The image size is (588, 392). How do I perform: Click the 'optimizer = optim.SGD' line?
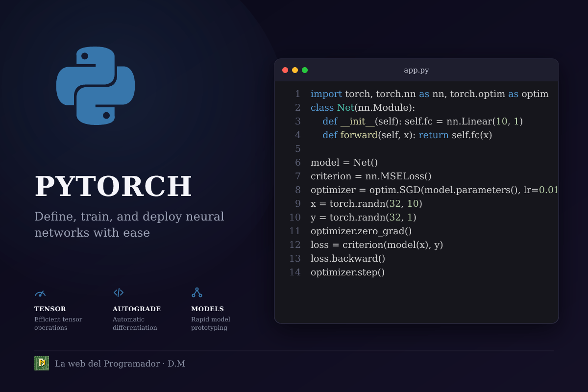(x=434, y=190)
